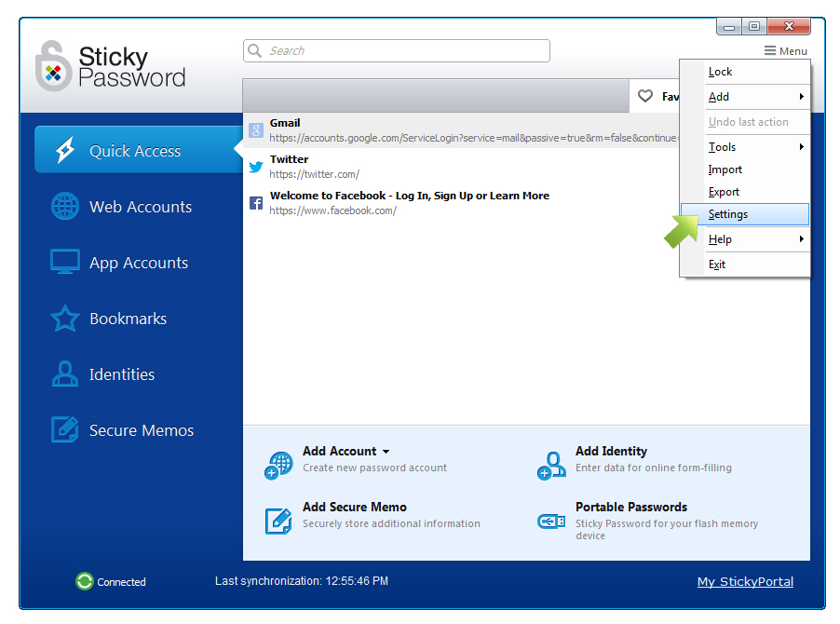Click the Add Identity heading

click(x=611, y=451)
